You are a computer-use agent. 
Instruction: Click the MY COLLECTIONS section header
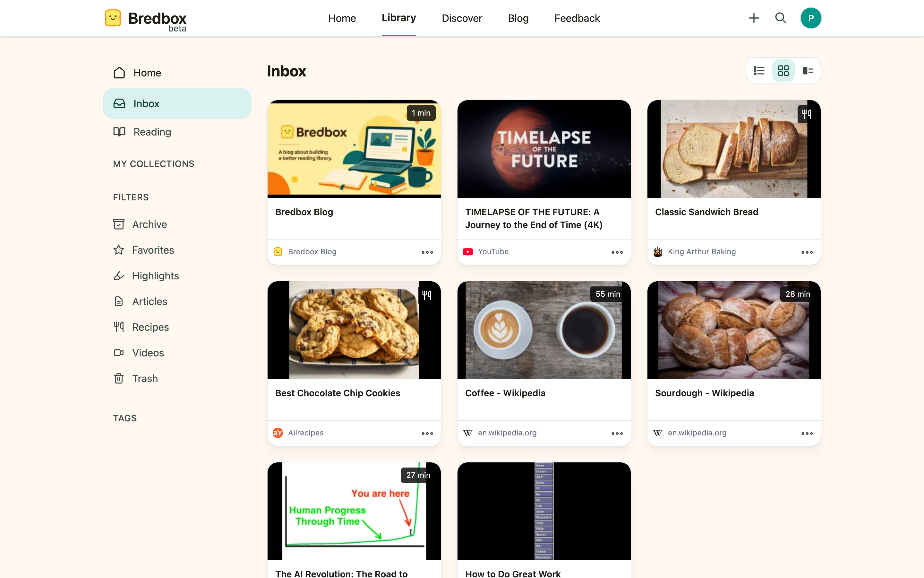coord(153,164)
